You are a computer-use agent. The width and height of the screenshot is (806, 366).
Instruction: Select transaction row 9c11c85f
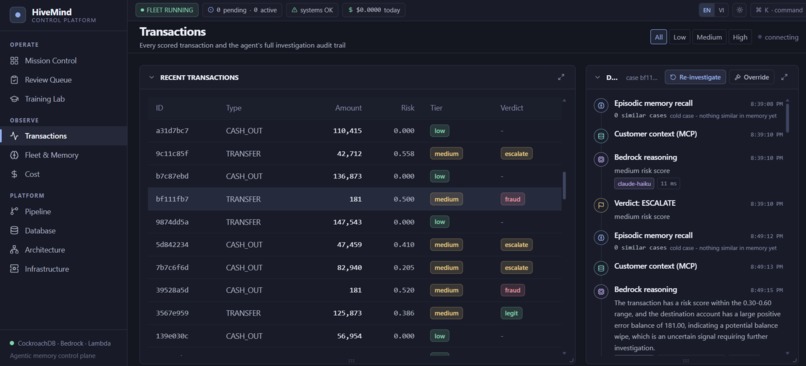pyautogui.click(x=354, y=153)
